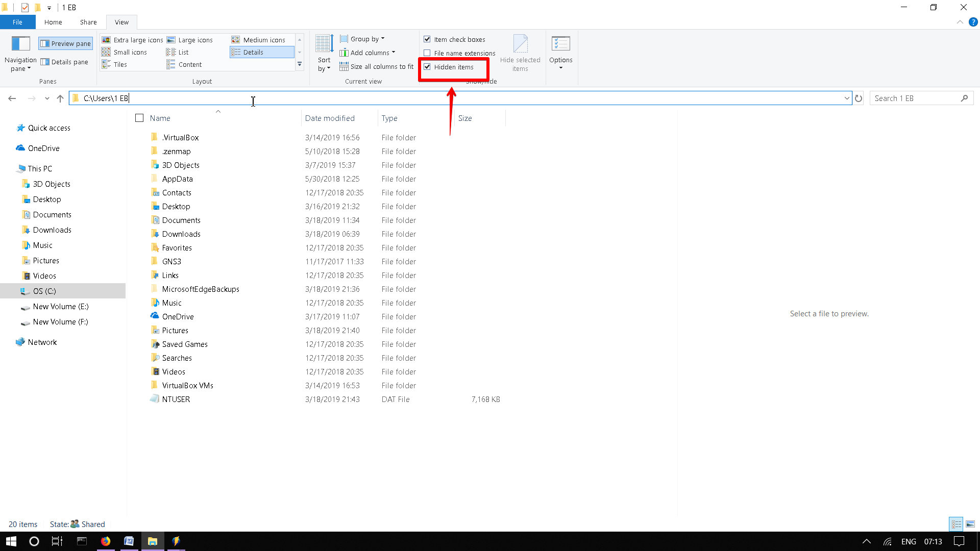Switch to large thumbnails view in status bar
Image resolution: width=980 pixels, height=551 pixels.
971,524
